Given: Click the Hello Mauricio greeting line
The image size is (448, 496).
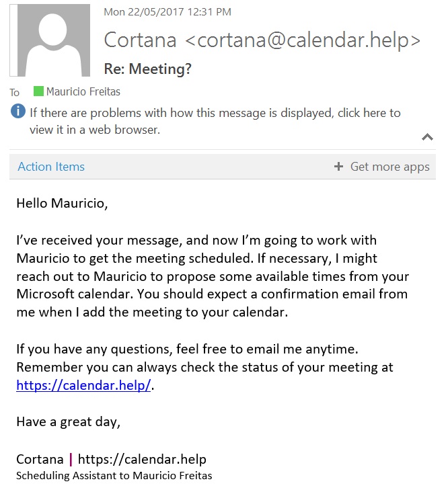Looking at the screenshot, I should (62, 204).
